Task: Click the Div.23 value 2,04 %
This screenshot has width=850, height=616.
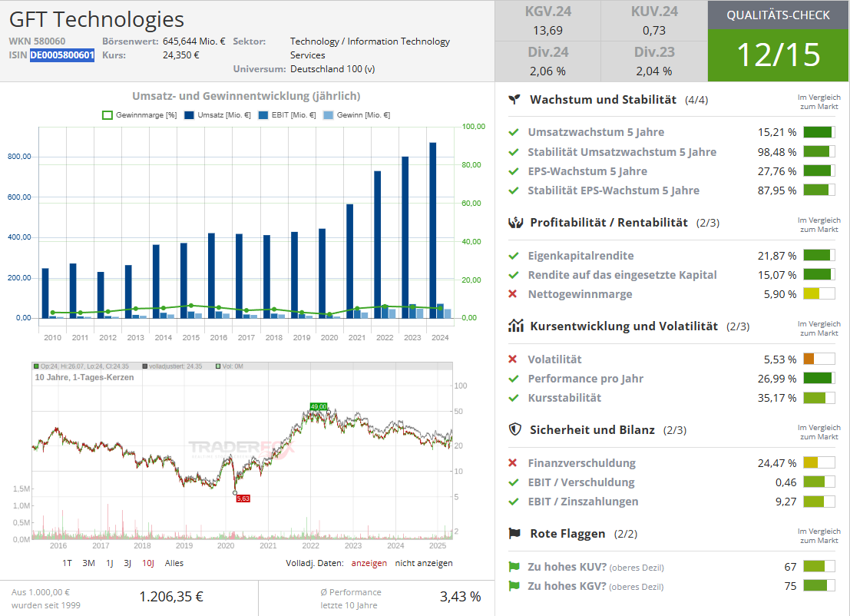Action: tap(653, 71)
